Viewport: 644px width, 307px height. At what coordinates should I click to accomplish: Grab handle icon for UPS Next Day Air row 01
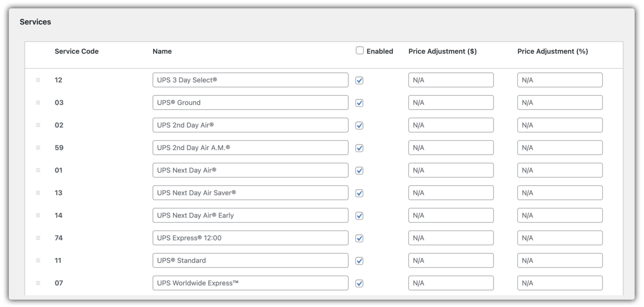pyautogui.click(x=38, y=170)
